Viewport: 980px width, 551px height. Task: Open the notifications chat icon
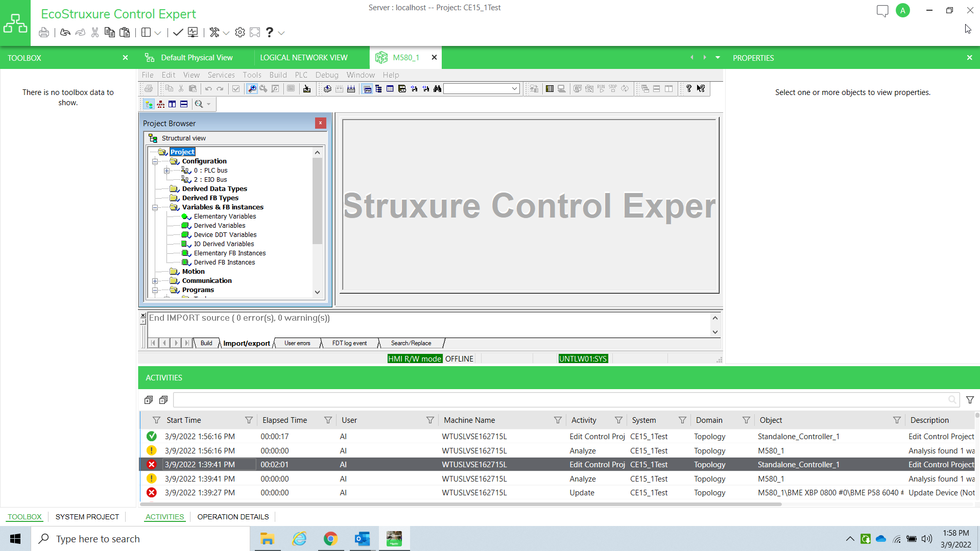coord(882,11)
